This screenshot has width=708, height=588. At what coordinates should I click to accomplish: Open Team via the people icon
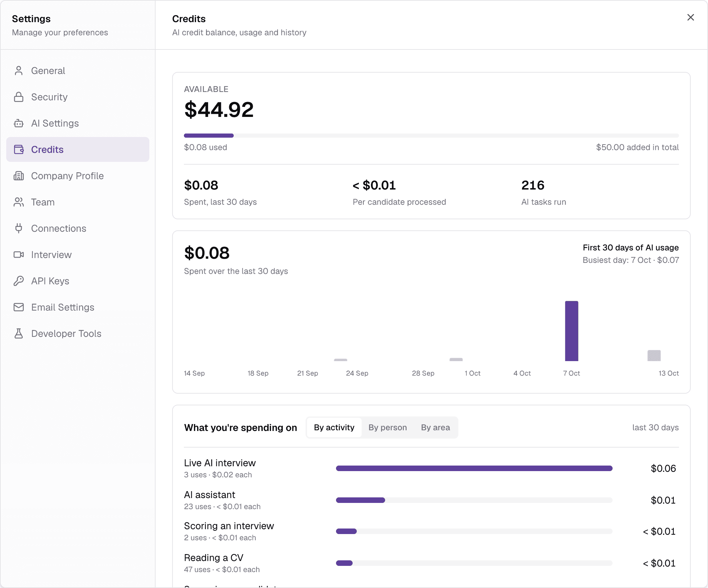point(19,202)
